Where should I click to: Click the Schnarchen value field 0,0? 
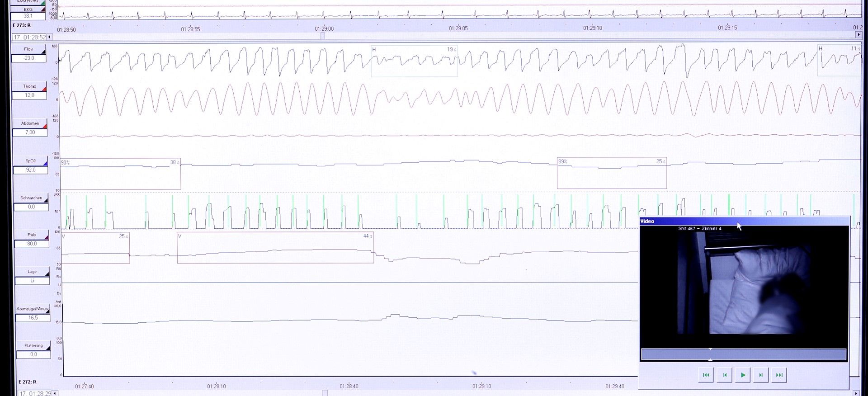31,207
